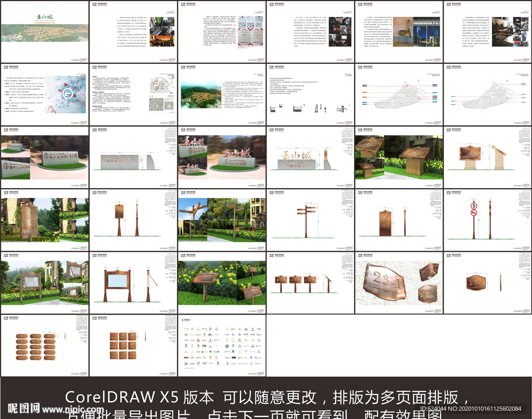This screenshot has width=532, height=419.
Task: Open the 23-1 plaque elevation drawing page
Action: click(487, 283)
